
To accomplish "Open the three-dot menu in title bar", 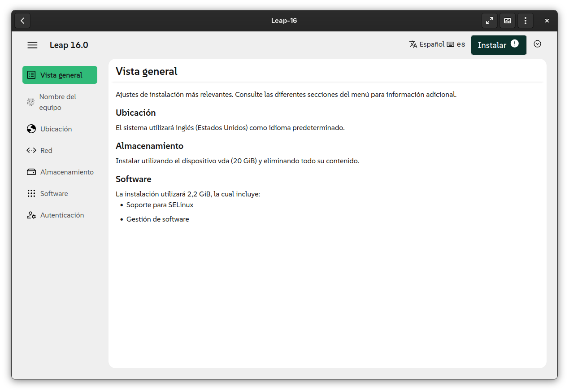I will [x=525, y=21].
